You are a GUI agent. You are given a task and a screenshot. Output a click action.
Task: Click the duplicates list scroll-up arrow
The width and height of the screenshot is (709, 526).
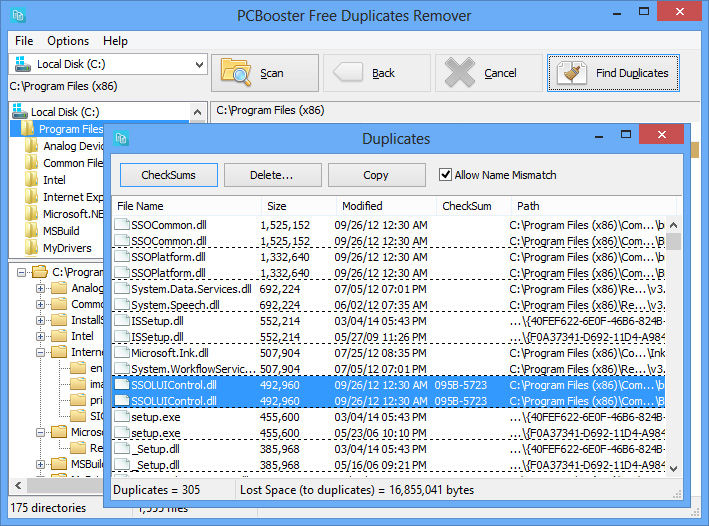coord(674,225)
